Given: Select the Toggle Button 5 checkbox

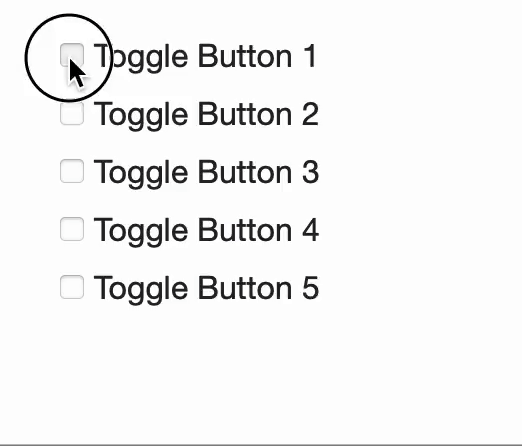Looking at the screenshot, I should click(72, 287).
